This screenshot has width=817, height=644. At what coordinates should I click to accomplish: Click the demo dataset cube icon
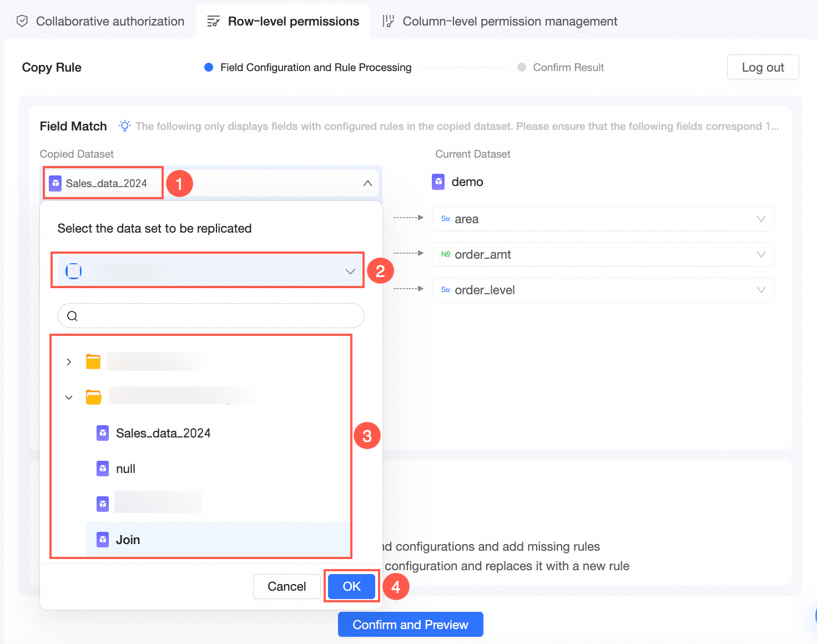click(438, 182)
